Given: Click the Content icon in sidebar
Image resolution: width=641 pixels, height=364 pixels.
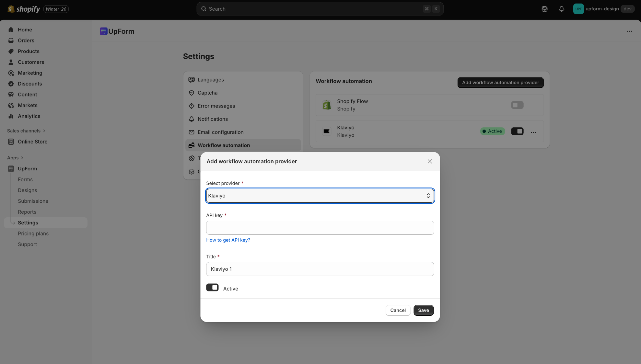Looking at the screenshot, I should [x=11, y=95].
